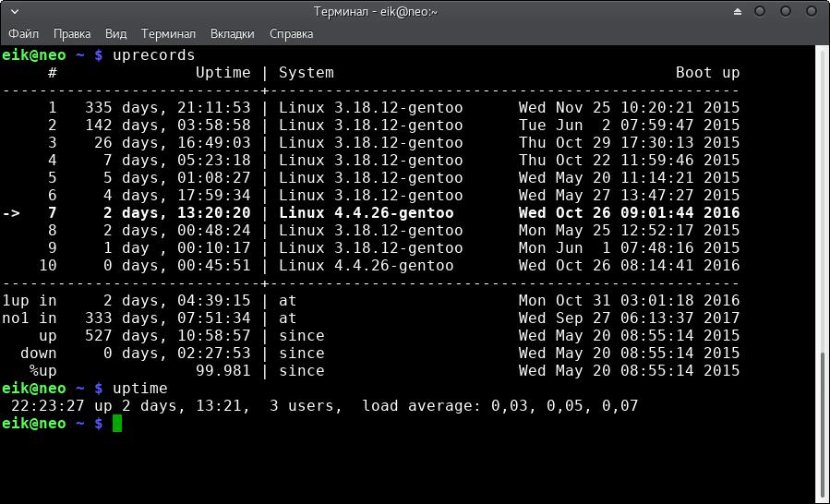Click downtime '0 days, 02:27:53'
Viewport: 830px width, 504px height.
(x=176, y=354)
